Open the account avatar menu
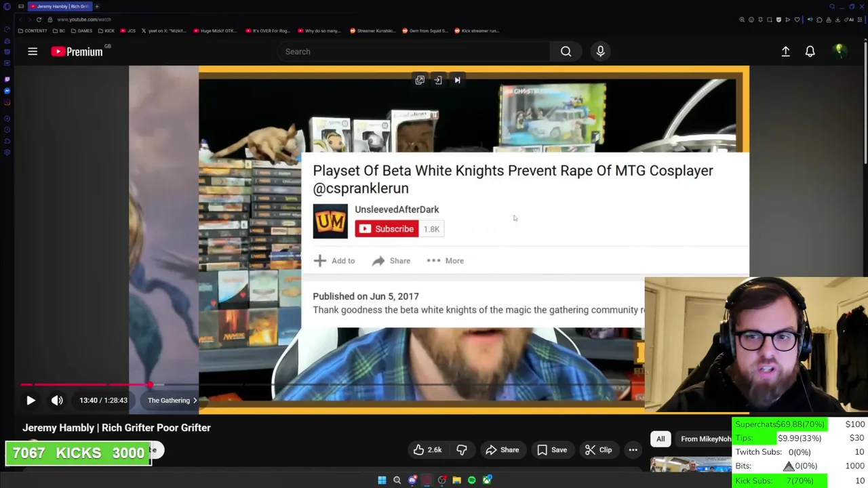This screenshot has height=488, width=868. [839, 51]
